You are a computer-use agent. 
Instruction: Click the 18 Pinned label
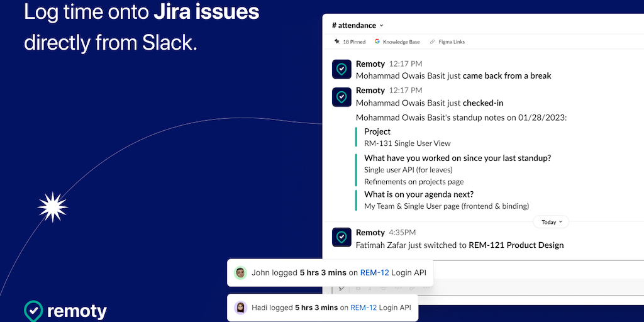pyautogui.click(x=354, y=42)
